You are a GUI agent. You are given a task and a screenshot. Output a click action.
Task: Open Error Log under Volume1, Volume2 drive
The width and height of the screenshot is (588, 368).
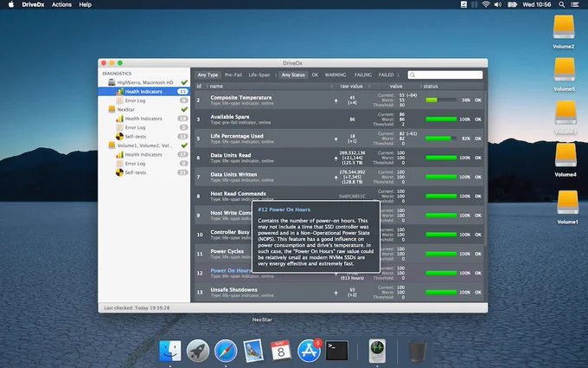pyautogui.click(x=135, y=164)
